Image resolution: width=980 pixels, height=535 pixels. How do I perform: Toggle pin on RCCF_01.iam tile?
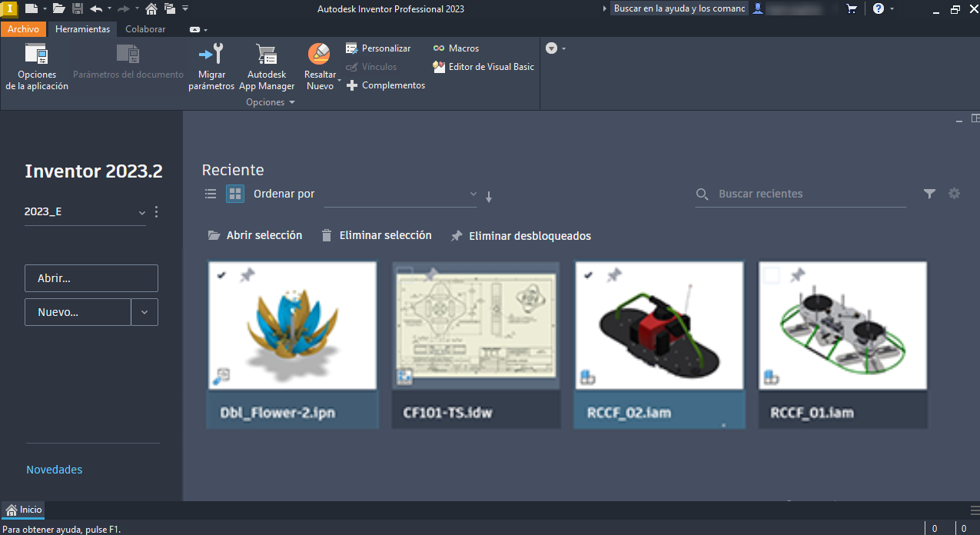798,274
